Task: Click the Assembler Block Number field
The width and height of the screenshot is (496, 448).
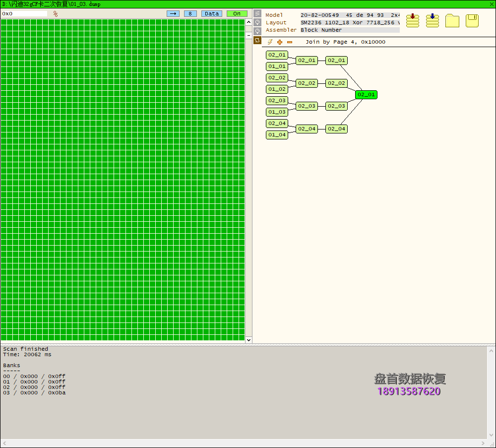Action: 350,30
